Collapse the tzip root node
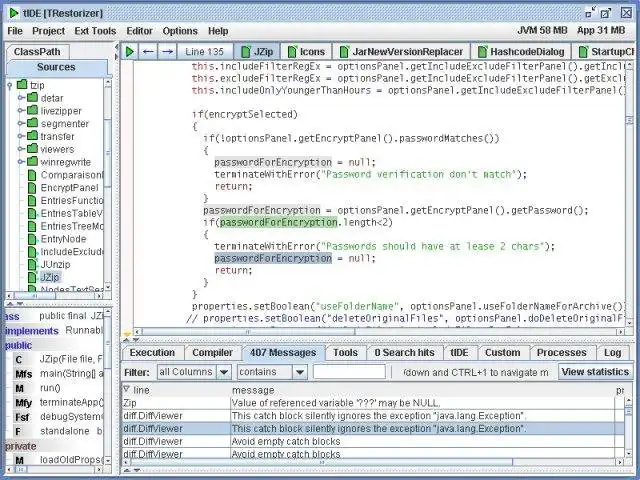Screen dimensions: 640x480 click(x=10, y=85)
